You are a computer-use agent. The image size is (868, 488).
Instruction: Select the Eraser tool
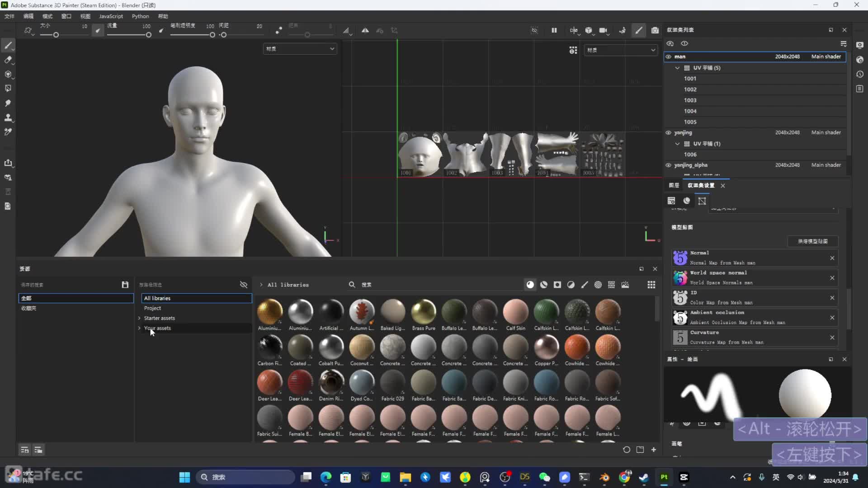point(8,60)
